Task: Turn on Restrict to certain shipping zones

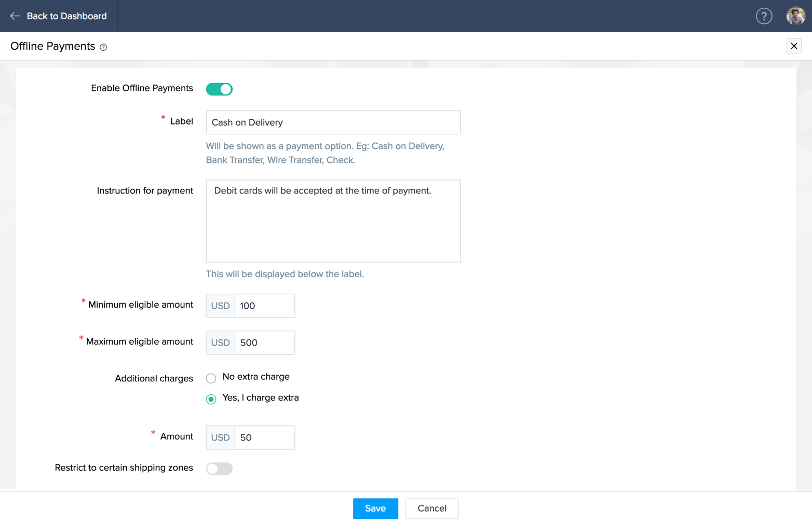Action: (219, 469)
